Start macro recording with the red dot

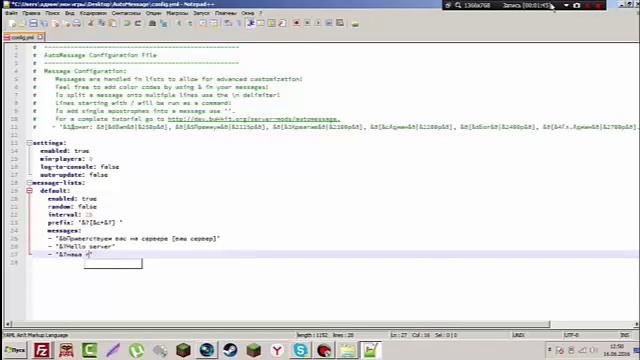pos(296,23)
